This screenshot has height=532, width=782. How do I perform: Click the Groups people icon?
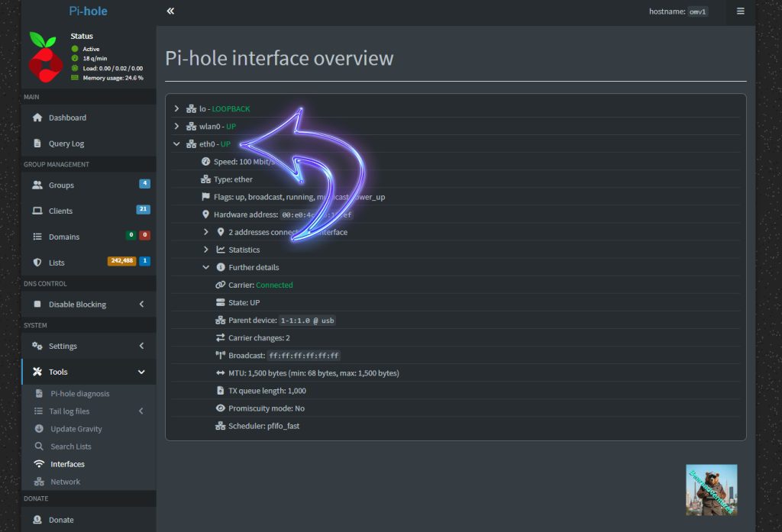click(x=37, y=185)
